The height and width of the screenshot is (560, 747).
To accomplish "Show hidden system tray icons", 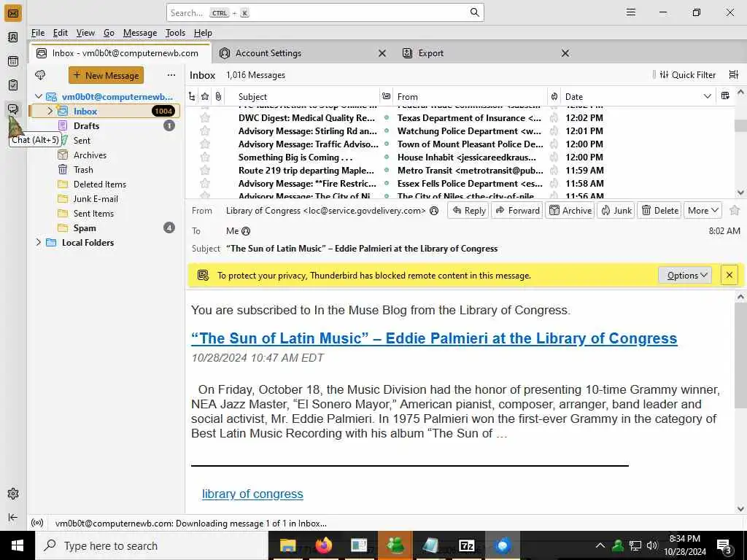I will point(600,545).
